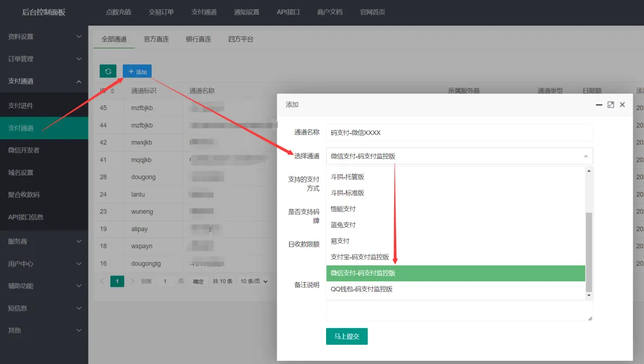Select 支付宝-码支付监控版 from dropdown list
Screen dimensions: 644x364
(360, 257)
